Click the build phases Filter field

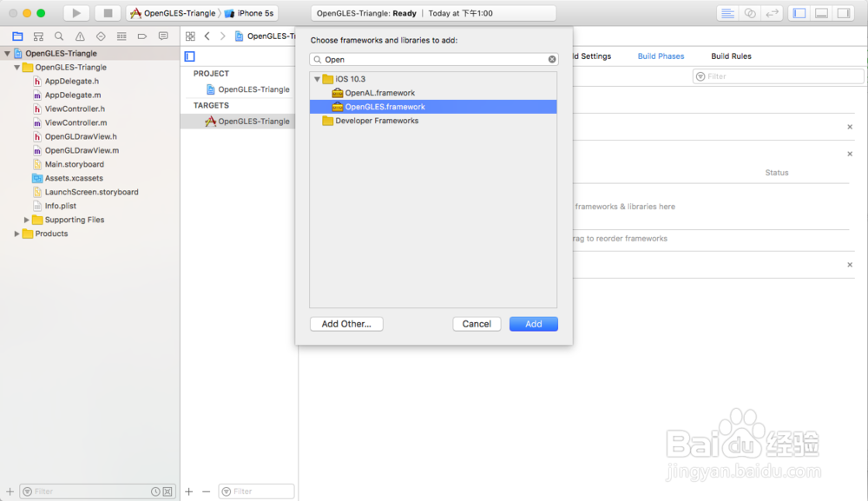tap(779, 76)
